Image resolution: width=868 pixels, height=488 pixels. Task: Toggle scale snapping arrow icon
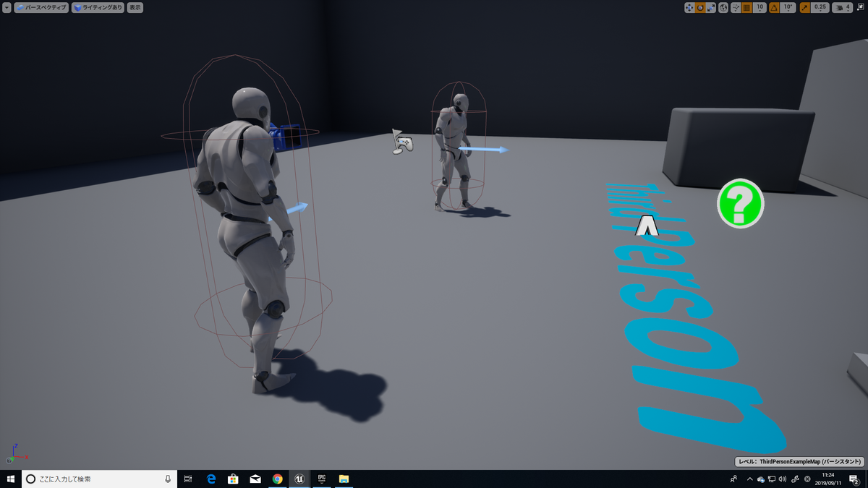(x=804, y=7)
